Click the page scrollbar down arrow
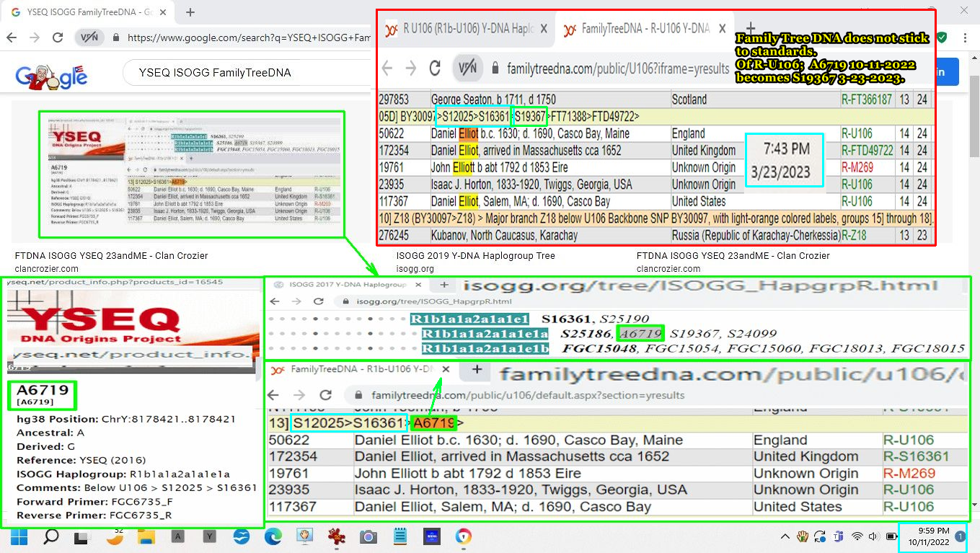The image size is (980, 553). pyautogui.click(x=975, y=505)
